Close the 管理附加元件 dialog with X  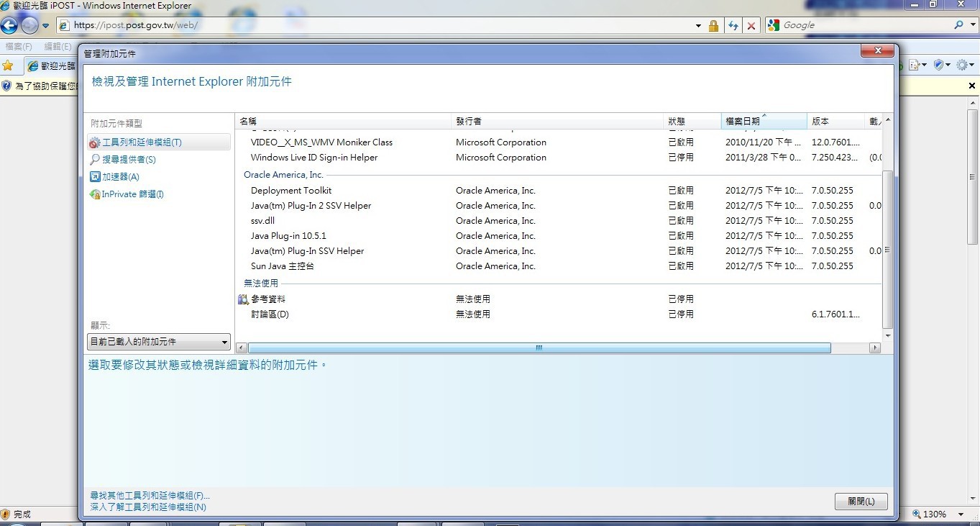pos(878,51)
